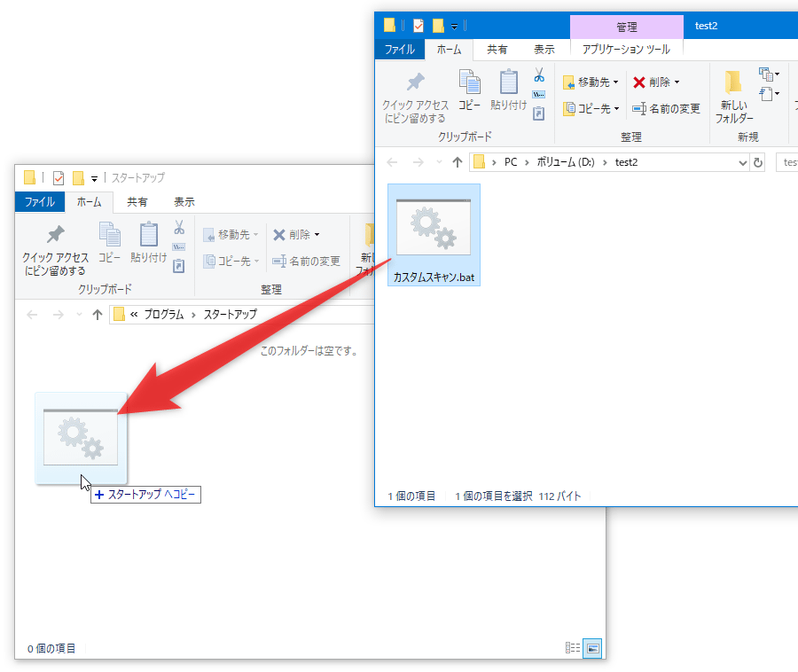
Task: Open Application Tools tab in test2 window
Action: 627,50
